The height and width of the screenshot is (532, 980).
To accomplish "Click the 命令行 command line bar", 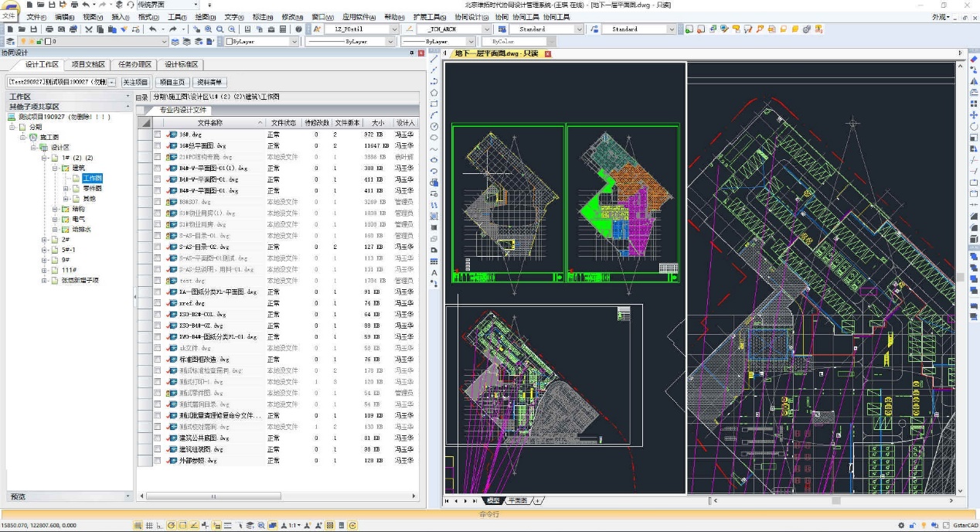I will point(490,513).
